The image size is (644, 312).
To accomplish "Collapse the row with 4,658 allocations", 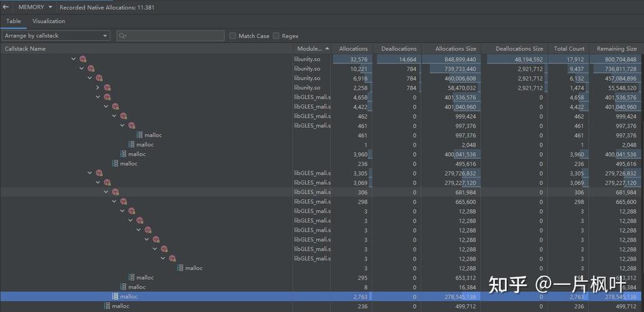I will pos(98,97).
